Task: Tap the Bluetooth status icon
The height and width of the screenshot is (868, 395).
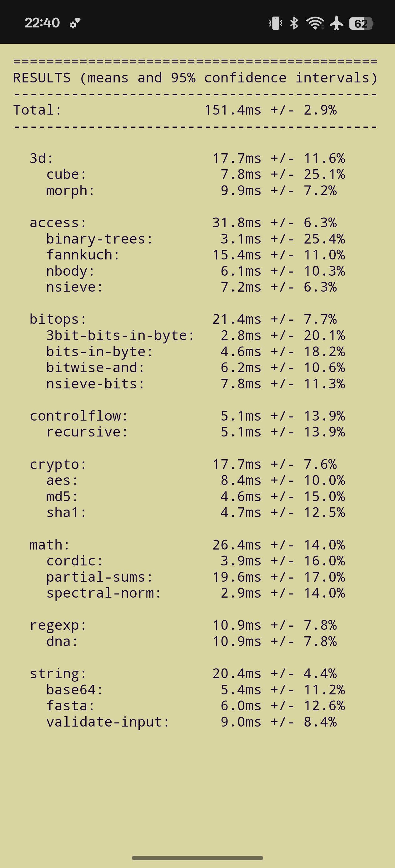Action: point(294,23)
